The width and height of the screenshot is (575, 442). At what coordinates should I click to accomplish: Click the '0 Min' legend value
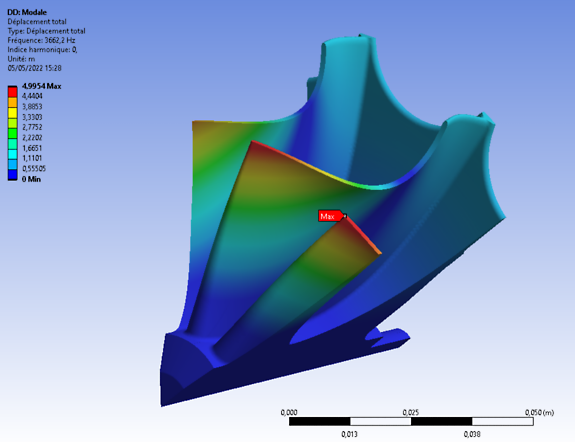31,179
